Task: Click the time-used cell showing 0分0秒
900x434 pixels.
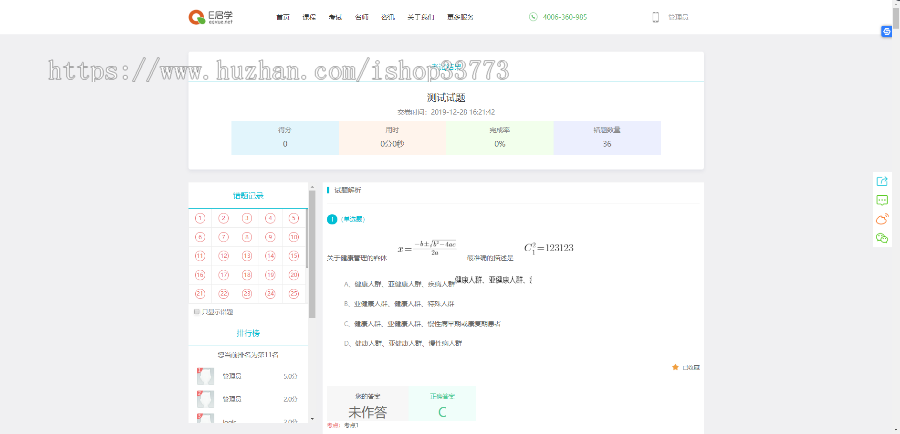Action: 392,138
